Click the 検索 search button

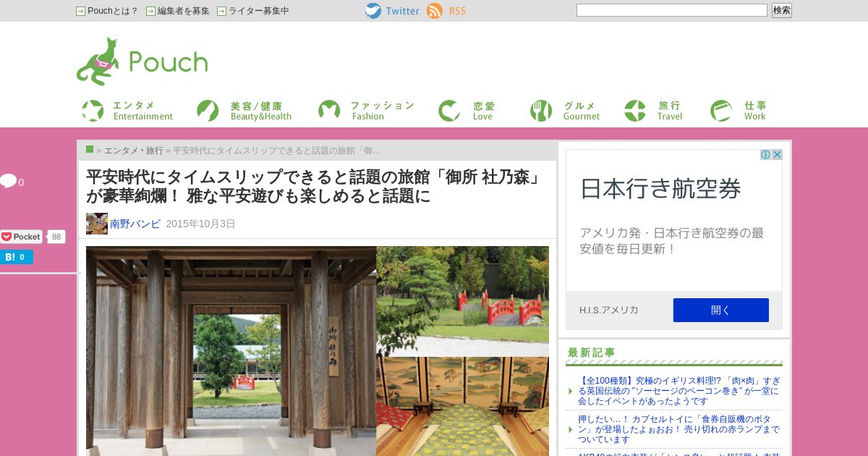click(x=782, y=10)
